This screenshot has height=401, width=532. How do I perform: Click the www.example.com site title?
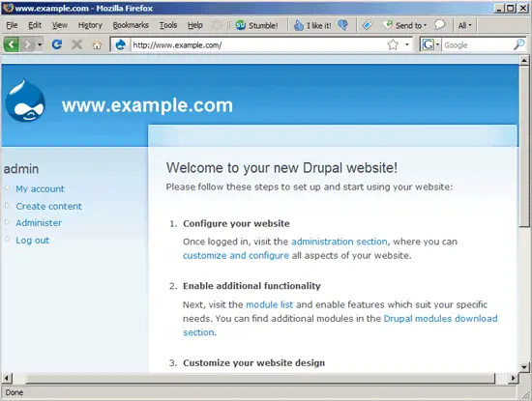tap(147, 105)
